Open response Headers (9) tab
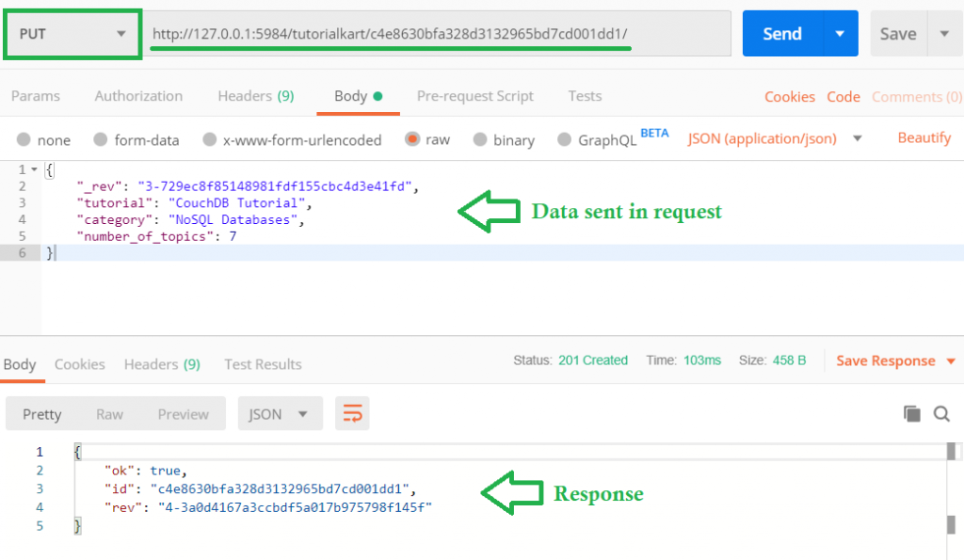This screenshot has width=964, height=560. [x=162, y=364]
